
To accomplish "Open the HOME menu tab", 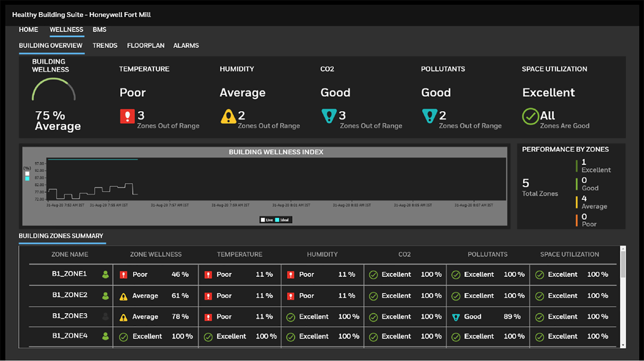I will [x=28, y=30].
